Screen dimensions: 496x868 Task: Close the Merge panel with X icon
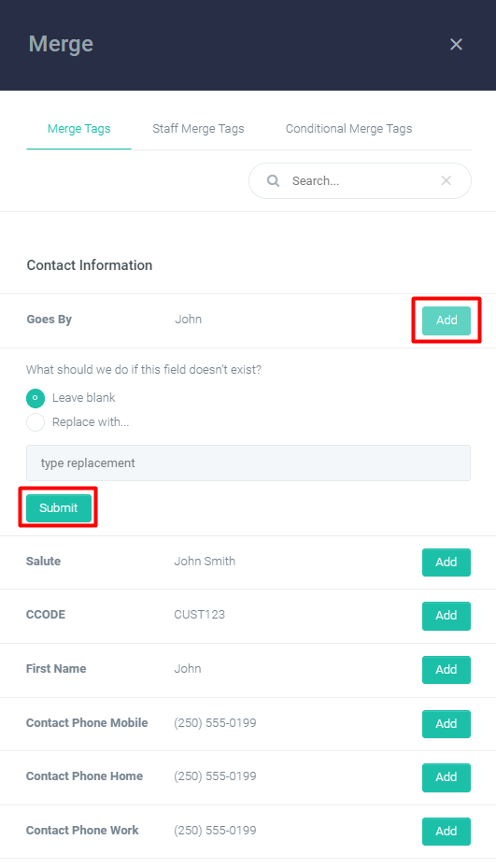point(456,44)
